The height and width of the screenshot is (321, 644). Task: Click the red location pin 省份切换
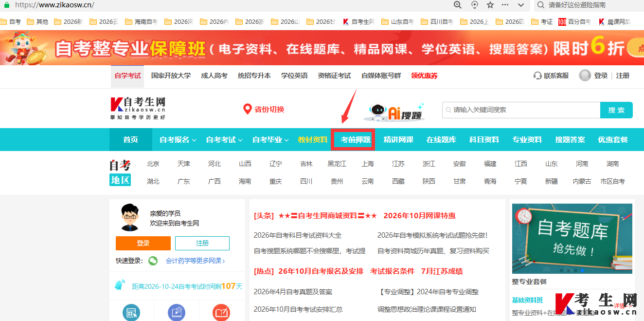click(x=264, y=109)
